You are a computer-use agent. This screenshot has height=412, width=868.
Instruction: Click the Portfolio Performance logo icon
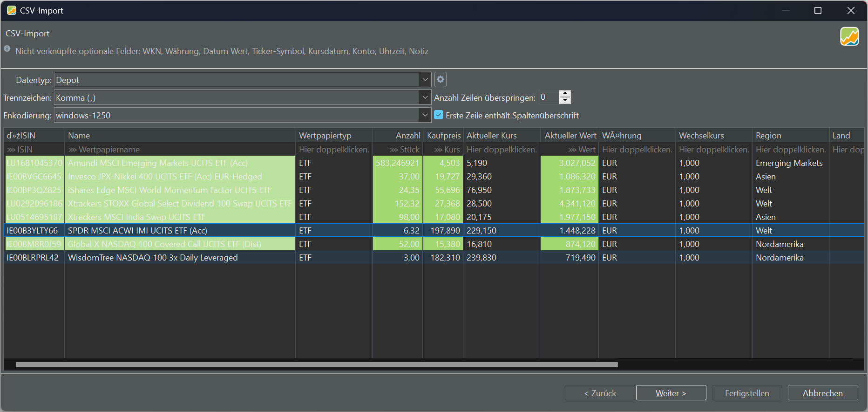tap(849, 36)
